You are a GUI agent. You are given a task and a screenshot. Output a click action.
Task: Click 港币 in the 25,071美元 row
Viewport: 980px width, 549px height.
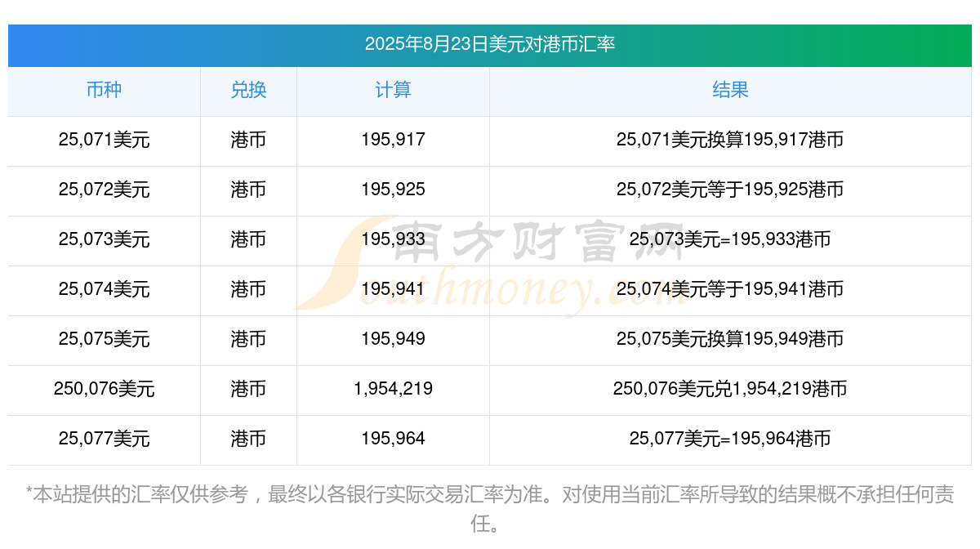point(248,140)
